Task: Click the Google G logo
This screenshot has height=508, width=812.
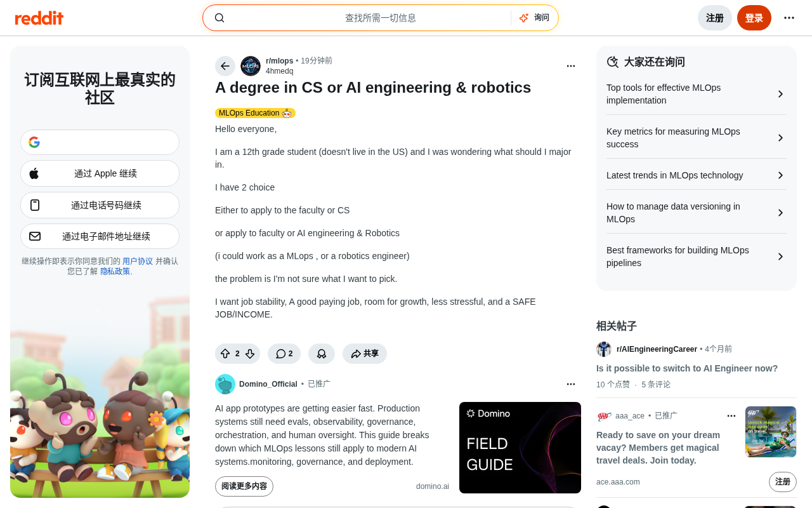Action: pyautogui.click(x=34, y=142)
